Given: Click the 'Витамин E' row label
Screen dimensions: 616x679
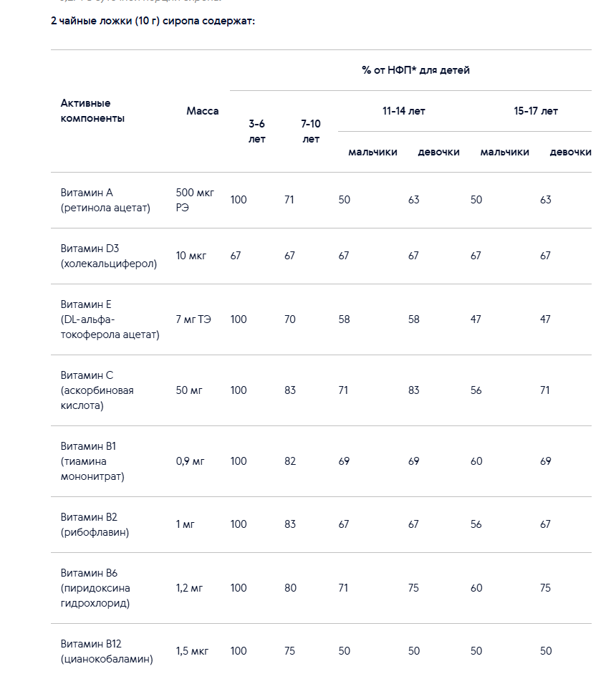Looking at the screenshot, I should (x=110, y=319).
